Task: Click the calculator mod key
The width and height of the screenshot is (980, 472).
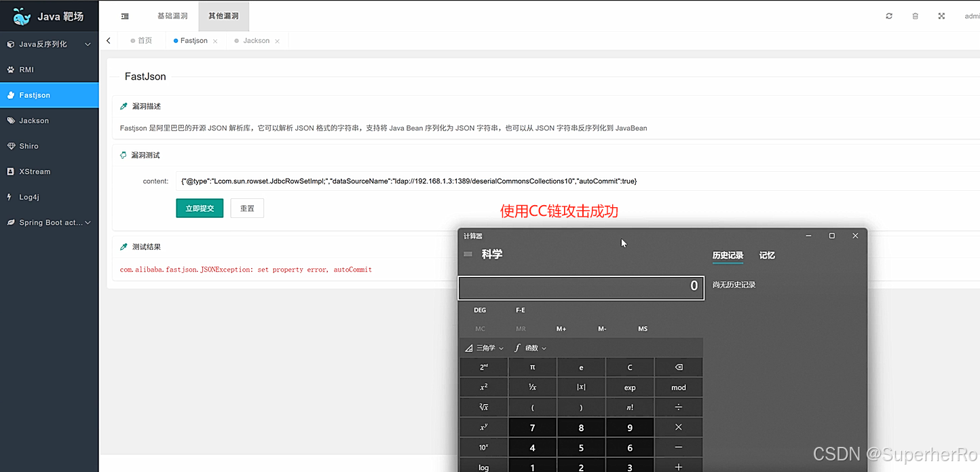Action: point(679,387)
